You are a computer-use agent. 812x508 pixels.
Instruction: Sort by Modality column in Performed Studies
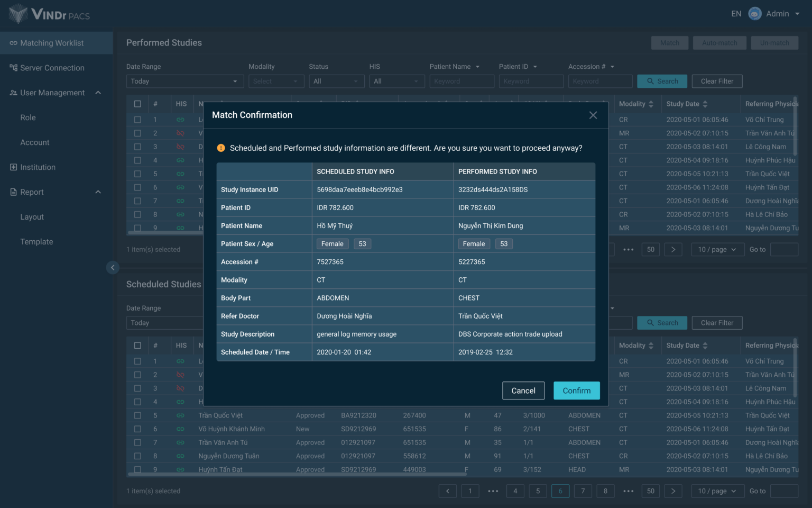click(651, 104)
